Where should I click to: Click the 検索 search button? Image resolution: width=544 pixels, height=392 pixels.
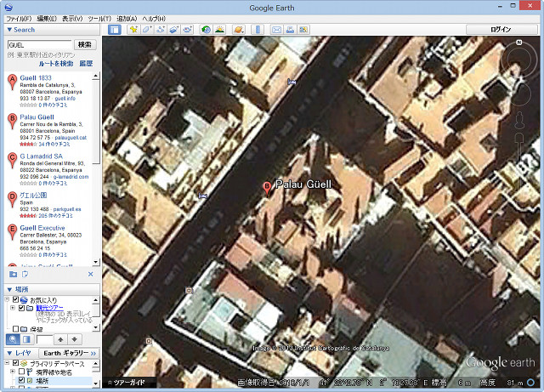pyautogui.click(x=85, y=44)
